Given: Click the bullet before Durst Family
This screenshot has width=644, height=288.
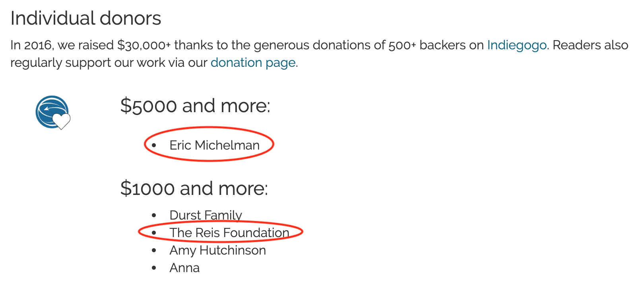Looking at the screenshot, I should coord(154,216).
